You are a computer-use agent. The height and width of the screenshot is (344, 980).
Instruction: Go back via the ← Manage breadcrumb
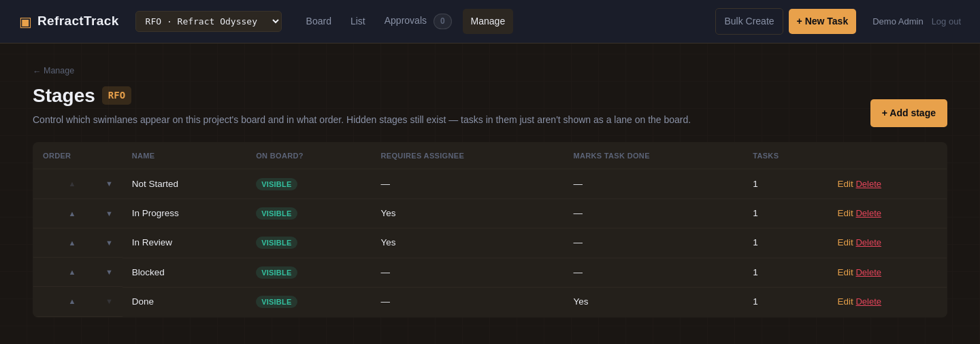tap(54, 71)
